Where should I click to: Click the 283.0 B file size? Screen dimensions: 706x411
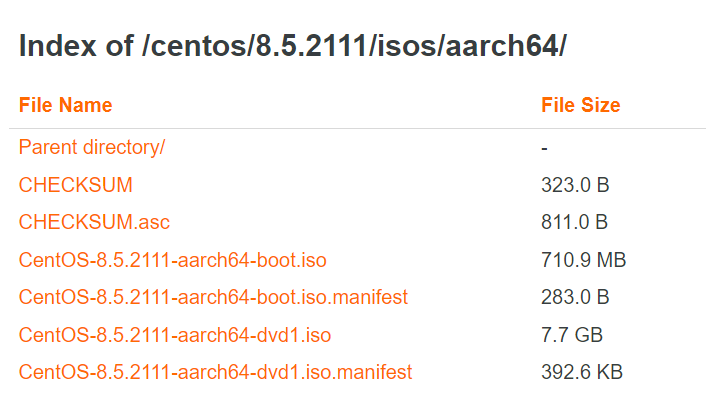click(574, 297)
